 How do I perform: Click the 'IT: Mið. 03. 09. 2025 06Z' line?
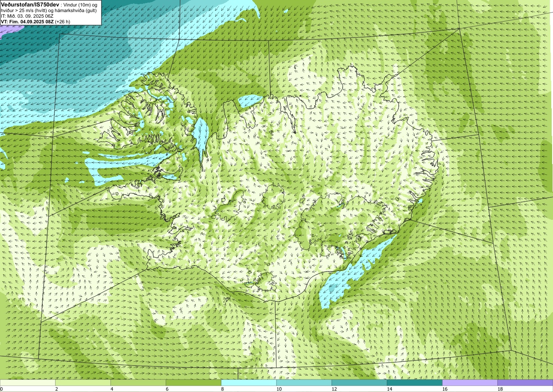[27, 16]
